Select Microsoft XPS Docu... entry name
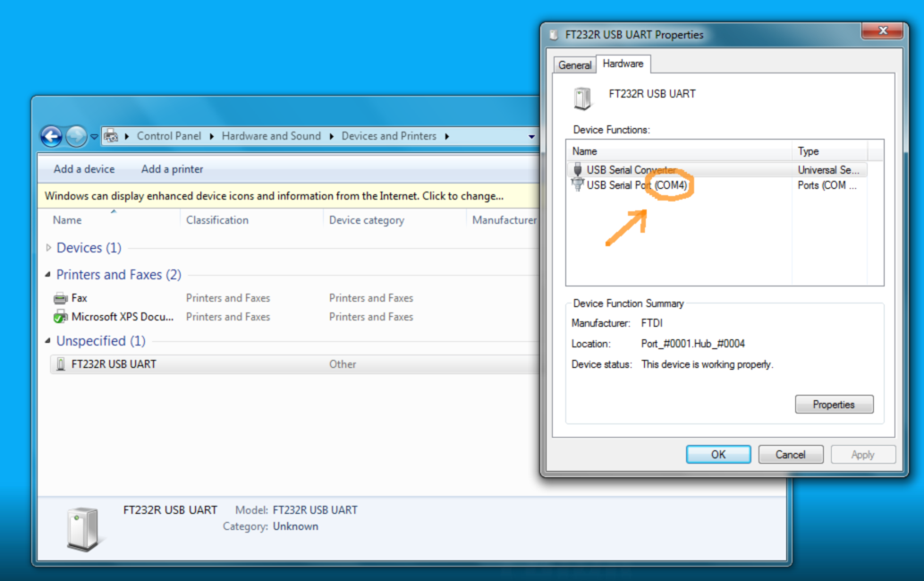The width and height of the screenshot is (924, 581). [123, 317]
